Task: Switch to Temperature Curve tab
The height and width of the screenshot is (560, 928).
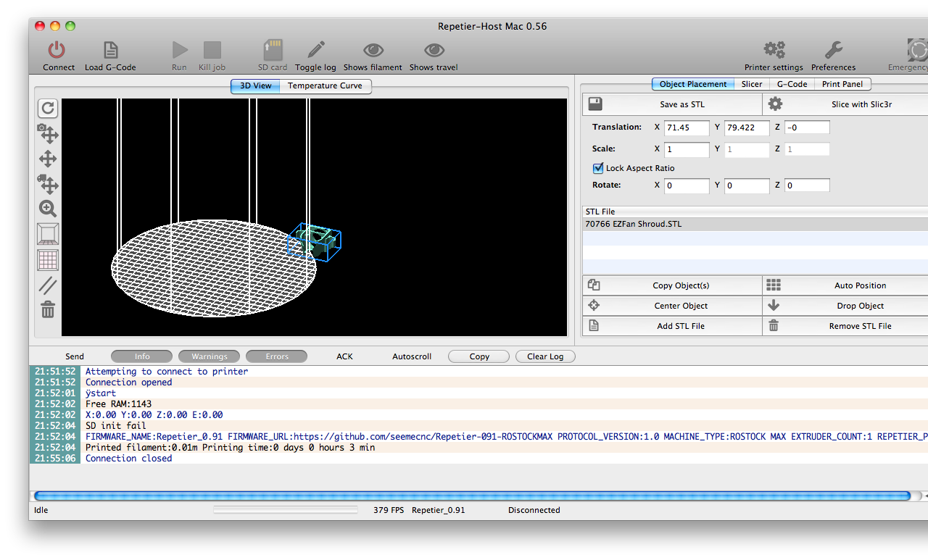Action: tap(325, 85)
